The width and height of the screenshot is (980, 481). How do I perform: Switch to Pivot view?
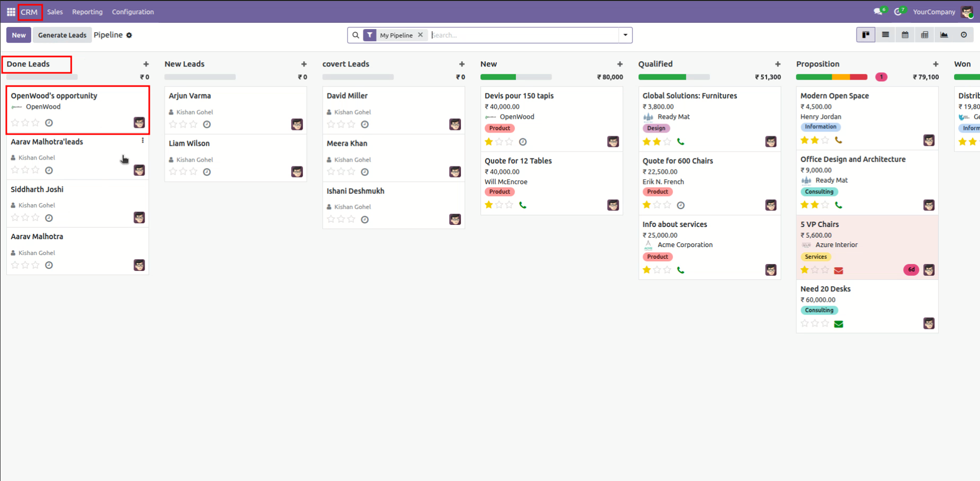coord(925,35)
